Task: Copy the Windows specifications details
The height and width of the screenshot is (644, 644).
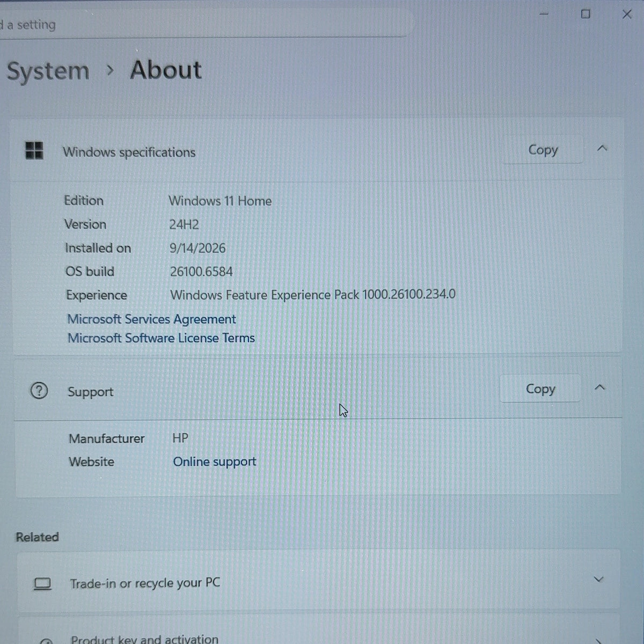Action: click(543, 150)
